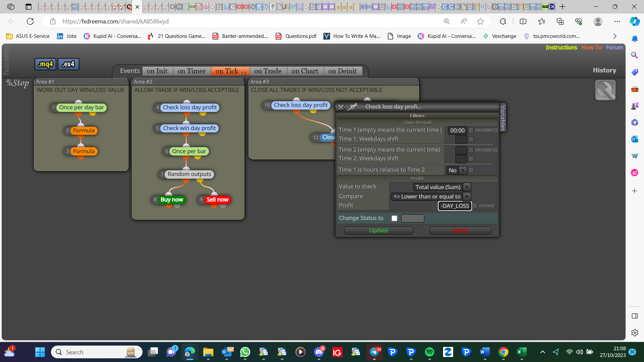The image size is (644, 362).
Task: Switch to the on Trade event tab
Action: pos(268,71)
